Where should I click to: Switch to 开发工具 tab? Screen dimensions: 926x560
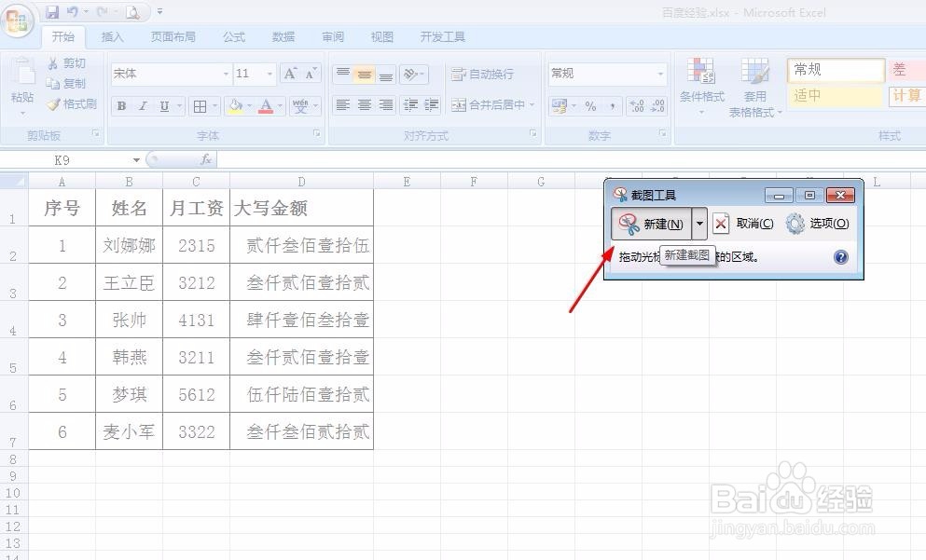pyautogui.click(x=442, y=36)
